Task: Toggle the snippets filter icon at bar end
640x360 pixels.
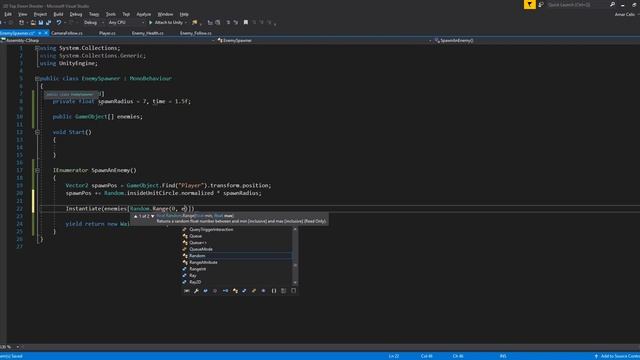Action: 293,291
